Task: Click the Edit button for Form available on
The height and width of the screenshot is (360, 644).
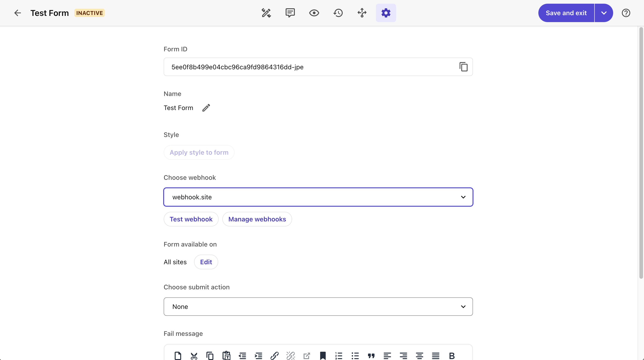Action: tap(206, 262)
